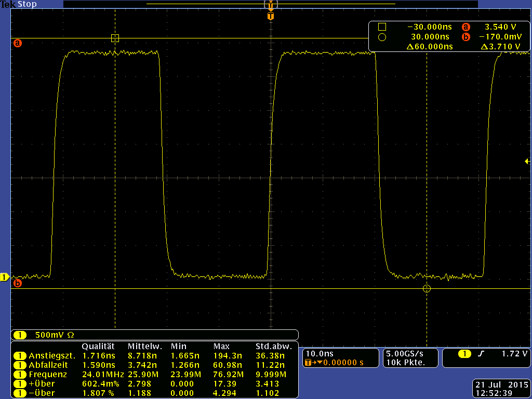The width and height of the screenshot is (532, 399).
Task: Click fall time std deviation 11.22n
Action: click(270, 365)
